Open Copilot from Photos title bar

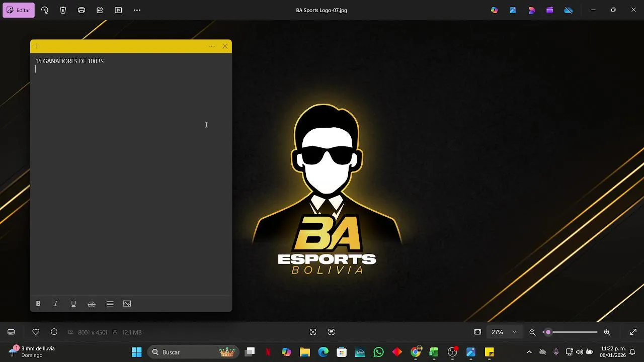495,10
